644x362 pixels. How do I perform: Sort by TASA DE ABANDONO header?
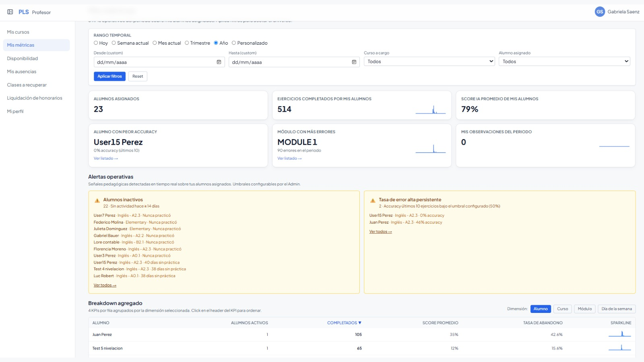click(x=543, y=323)
